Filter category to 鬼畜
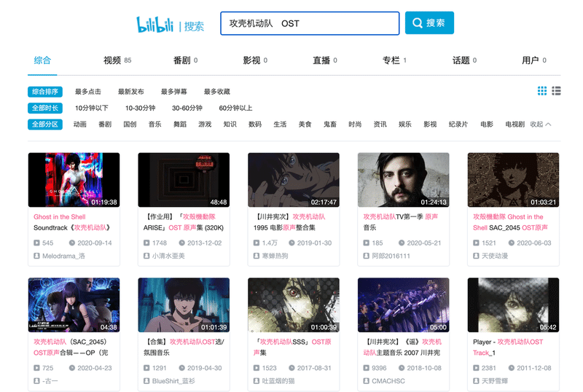The height and width of the screenshot is (392, 583). pyautogui.click(x=330, y=124)
